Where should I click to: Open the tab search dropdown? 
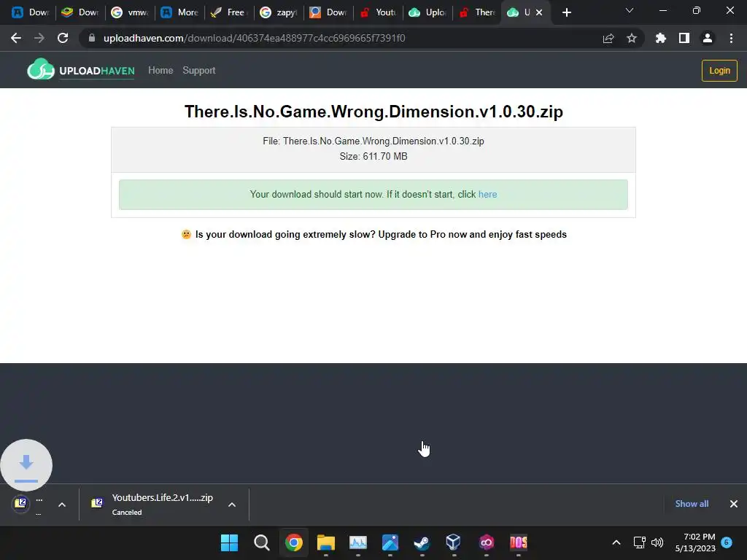tap(630, 10)
